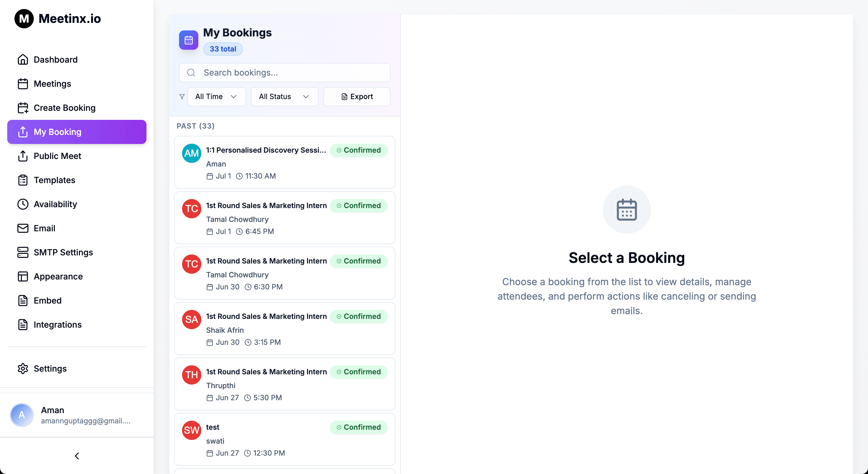Viewport: 868px width, 474px height.
Task: Open the Templates sidebar item
Action: (x=54, y=180)
